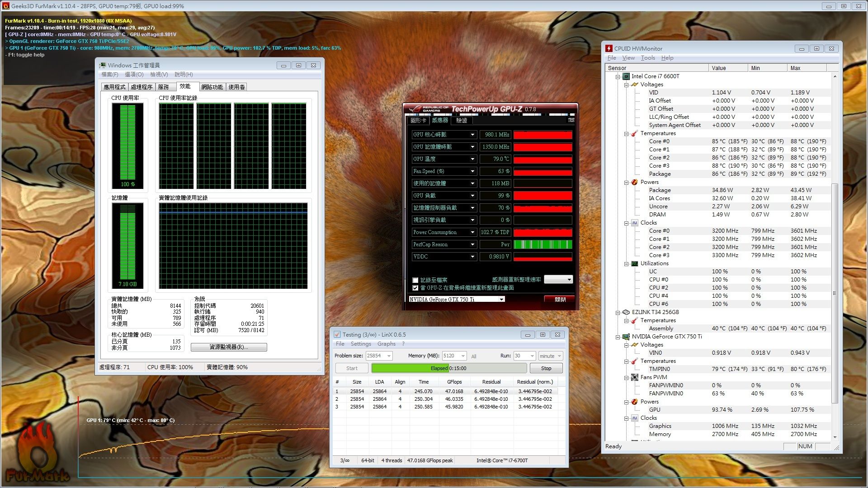Open Task Manager 檔案(F) menu
Viewport: 868px width, 488px height.
pos(110,75)
